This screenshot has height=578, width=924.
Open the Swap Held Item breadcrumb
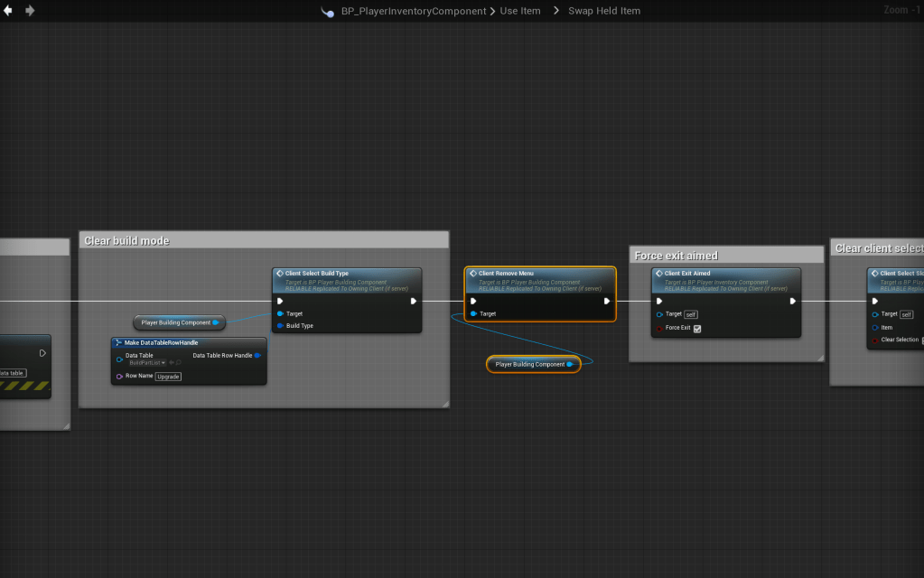point(603,11)
